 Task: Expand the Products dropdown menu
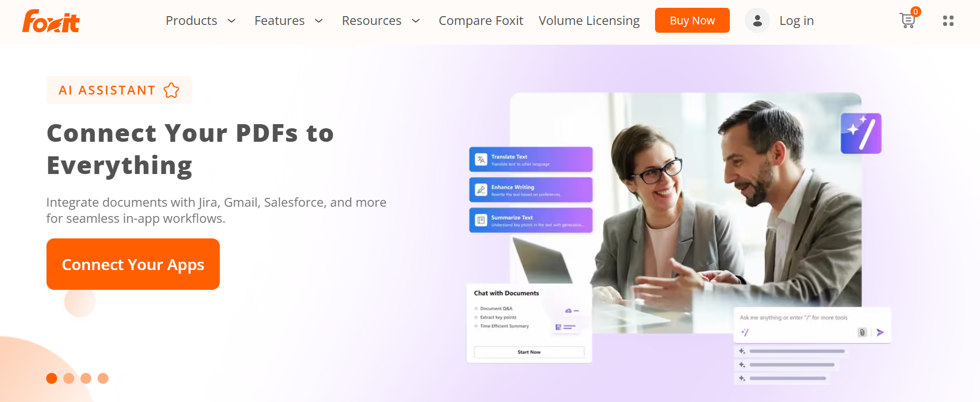(201, 21)
